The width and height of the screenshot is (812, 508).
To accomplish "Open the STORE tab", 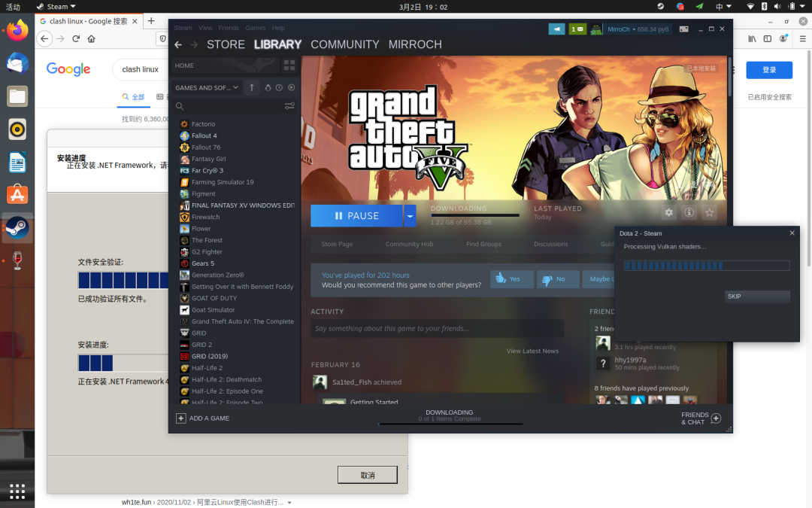I will tap(226, 44).
